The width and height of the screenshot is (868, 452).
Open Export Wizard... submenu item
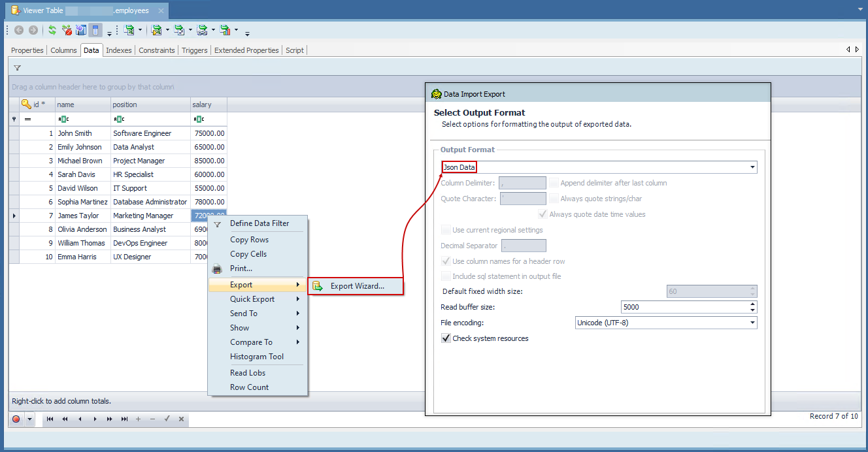coord(356,286)
